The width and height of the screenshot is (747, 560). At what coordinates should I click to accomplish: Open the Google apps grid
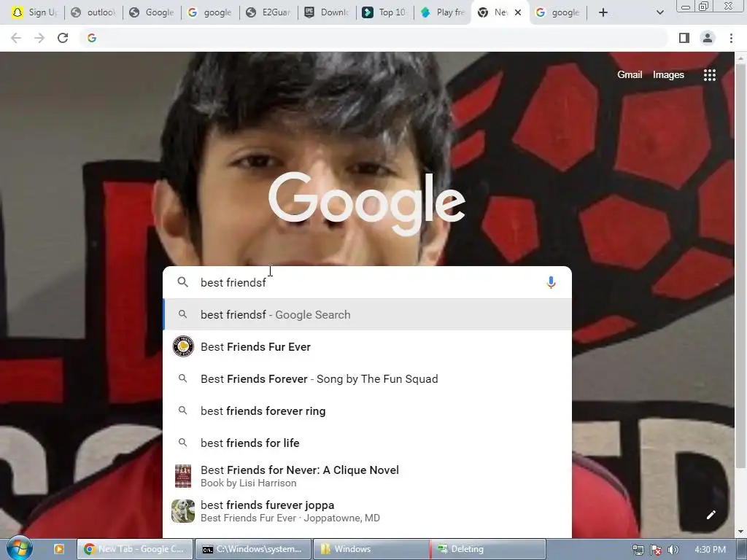point(710,75)
